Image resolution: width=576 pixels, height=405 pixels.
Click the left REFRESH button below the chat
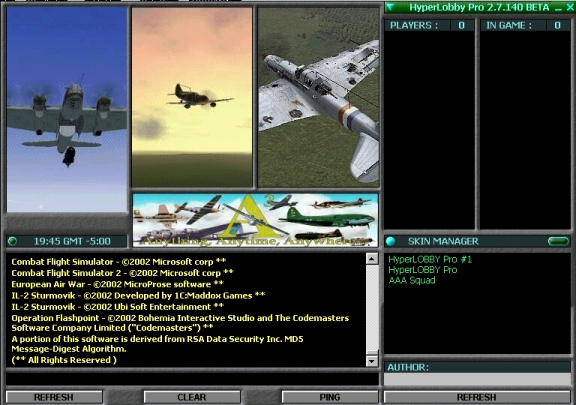54,397
